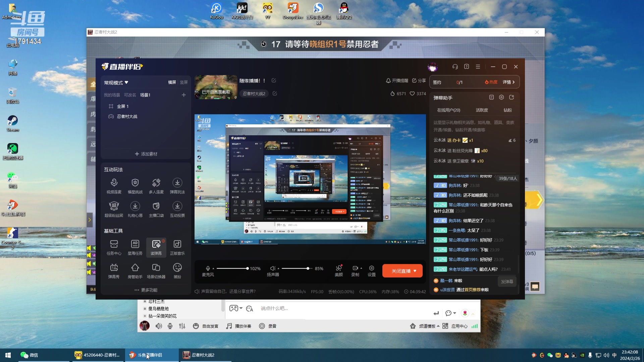Viewport: 644px width, 362px height.
Task: Switch layout to 竖屏 portrait
Action: [184, 82]
